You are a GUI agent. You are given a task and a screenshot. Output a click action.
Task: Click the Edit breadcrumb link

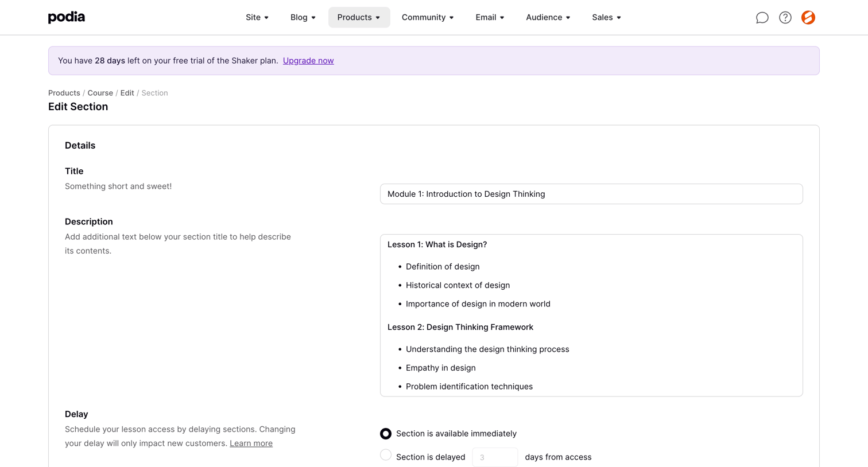coord(127,93)
